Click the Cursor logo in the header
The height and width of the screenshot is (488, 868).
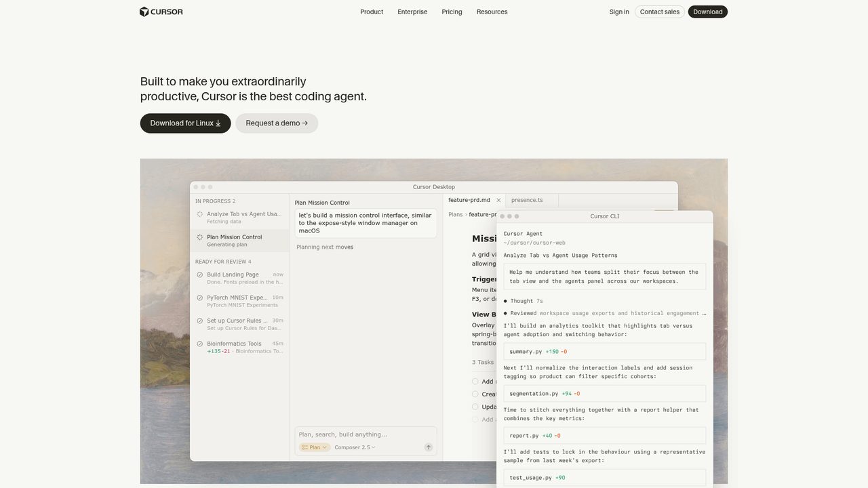pos(161,12)
